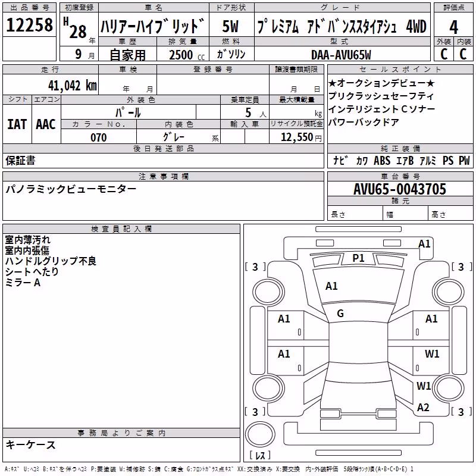Click P1 mark on front bumper
This screenshot has width=476, height=476.
pos(358,258)
